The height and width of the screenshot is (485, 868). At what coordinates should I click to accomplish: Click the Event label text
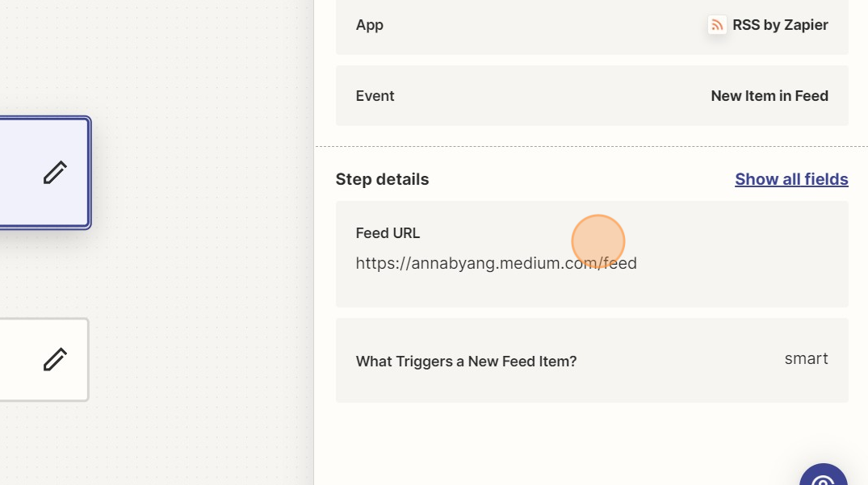coord(375,96)
